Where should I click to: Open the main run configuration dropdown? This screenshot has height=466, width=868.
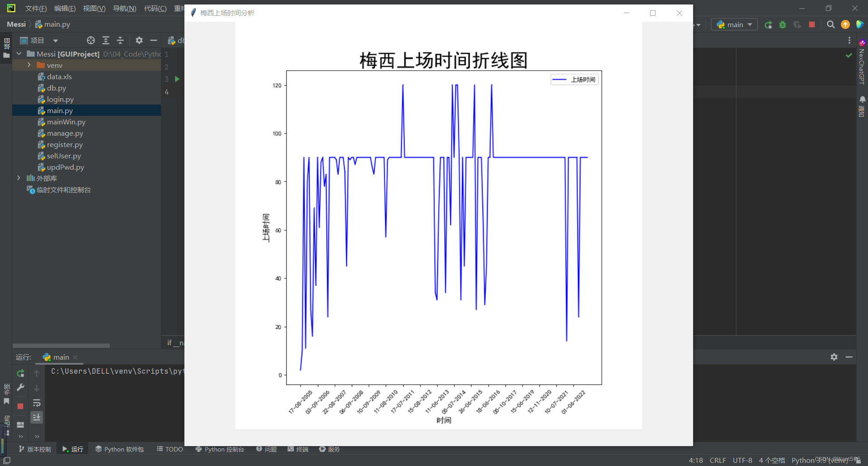click(734, 24)
